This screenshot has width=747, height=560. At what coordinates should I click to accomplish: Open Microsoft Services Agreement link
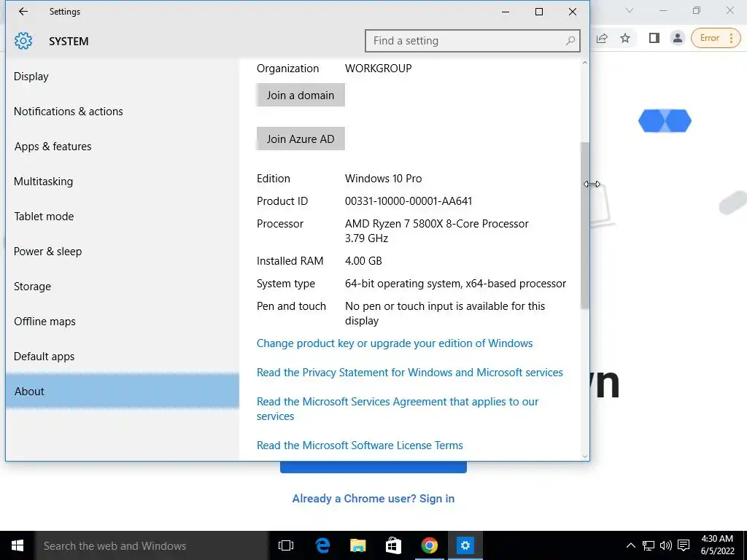coord(398,408)
